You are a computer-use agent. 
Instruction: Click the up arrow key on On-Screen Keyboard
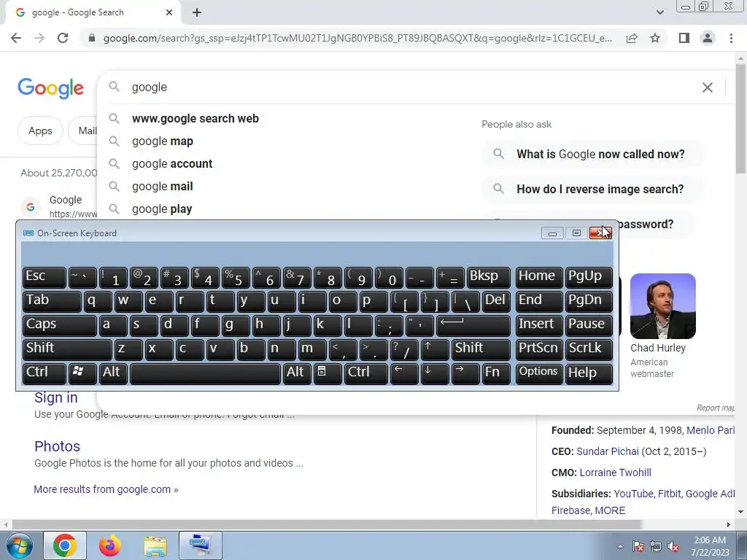(x=434, y=349)
